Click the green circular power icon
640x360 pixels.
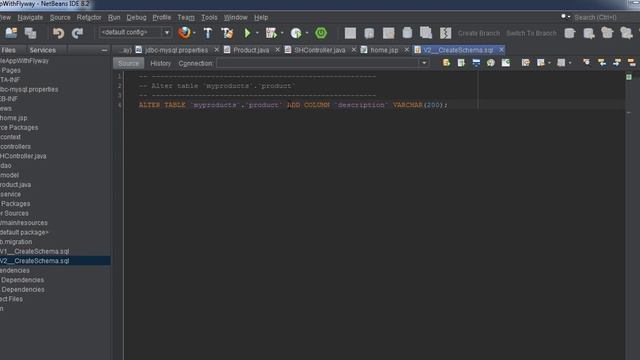point(321,33)
